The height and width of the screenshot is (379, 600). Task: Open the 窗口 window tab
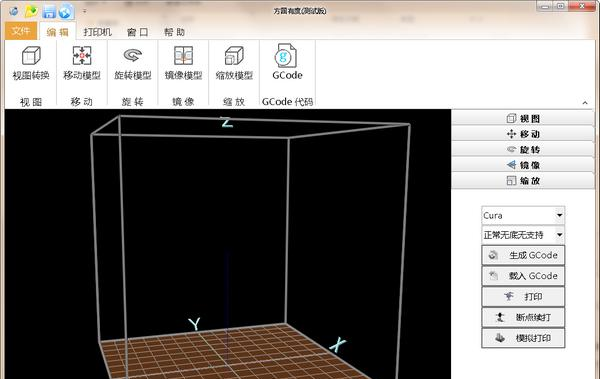pyautogui.click(x=137, y=32)
